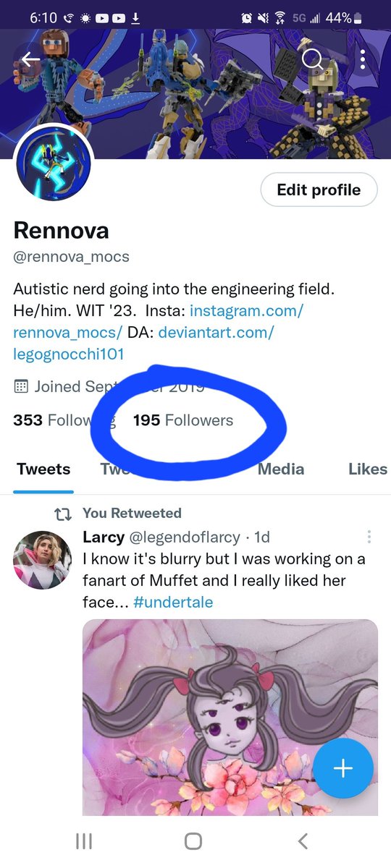Viewport: 391px width, 868px height.
Task: Tap the Android navigation back chevron
Action: tap(303, 841)
